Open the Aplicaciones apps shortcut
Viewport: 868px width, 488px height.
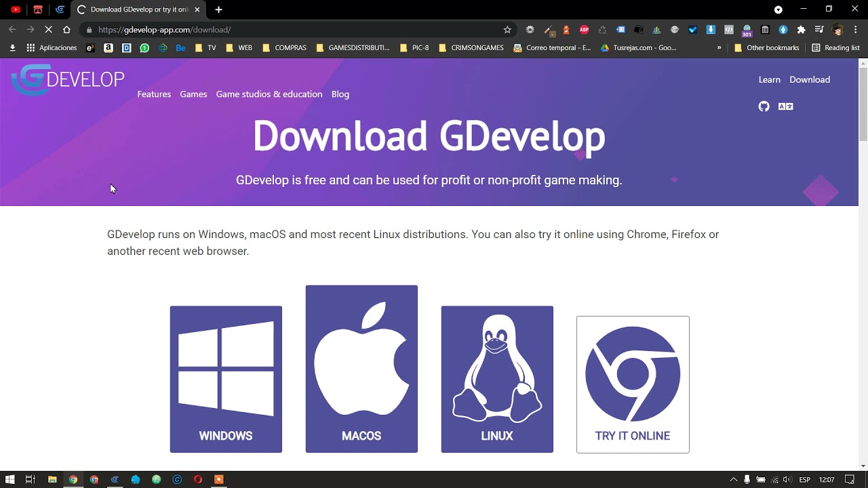click(x=52, y=48)
